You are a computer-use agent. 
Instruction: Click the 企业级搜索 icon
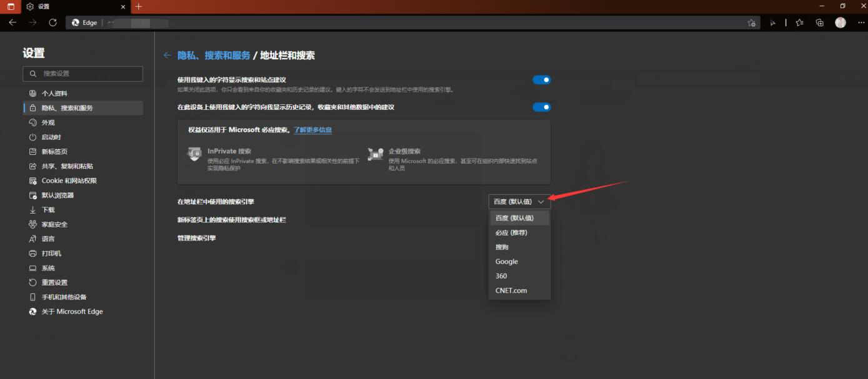coord(376,154)
